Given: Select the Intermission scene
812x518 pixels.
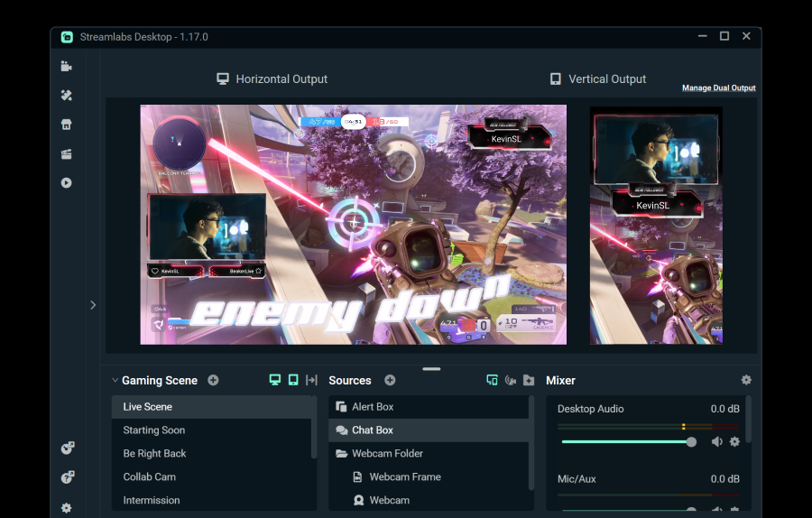Looking at the screenshot, I should pos(211,500).
